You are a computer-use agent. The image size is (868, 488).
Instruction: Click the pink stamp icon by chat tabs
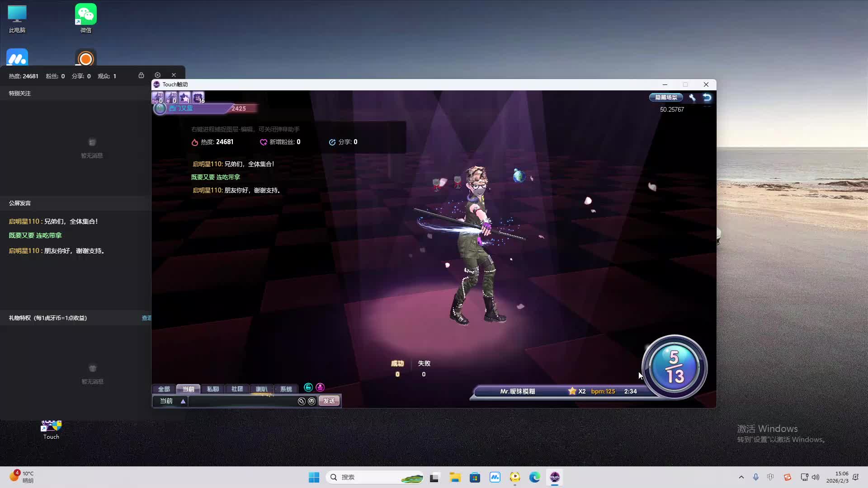320,387
